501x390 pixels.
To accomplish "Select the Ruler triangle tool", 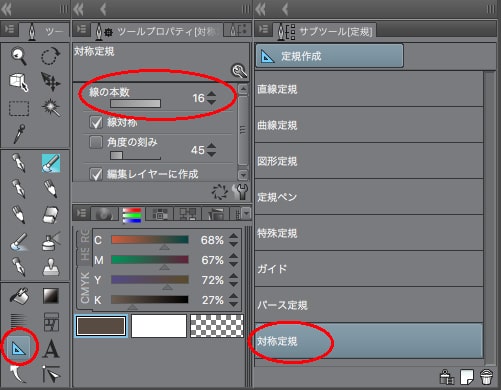I will coord(19,348).
